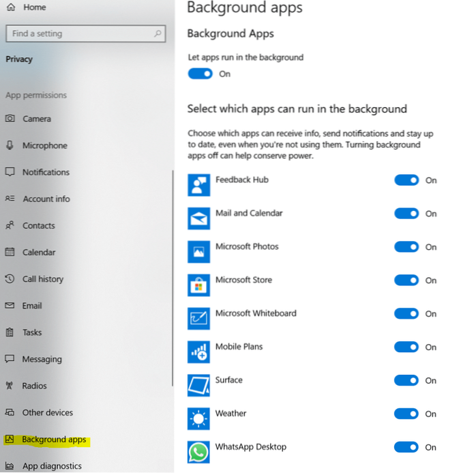Click the Microsoft Whiteboard app icon

pyautogui.click(x=198, y=319)
